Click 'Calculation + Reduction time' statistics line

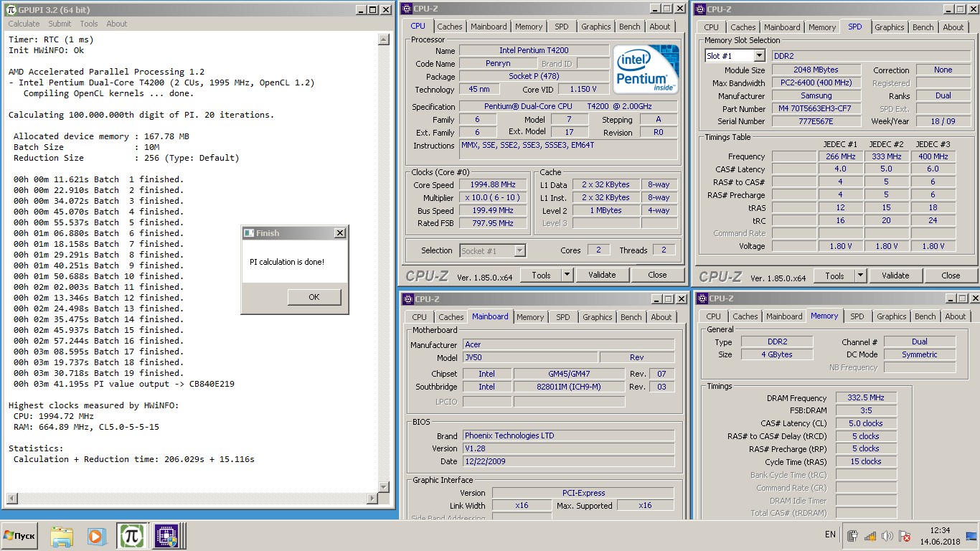coord(133,459)
